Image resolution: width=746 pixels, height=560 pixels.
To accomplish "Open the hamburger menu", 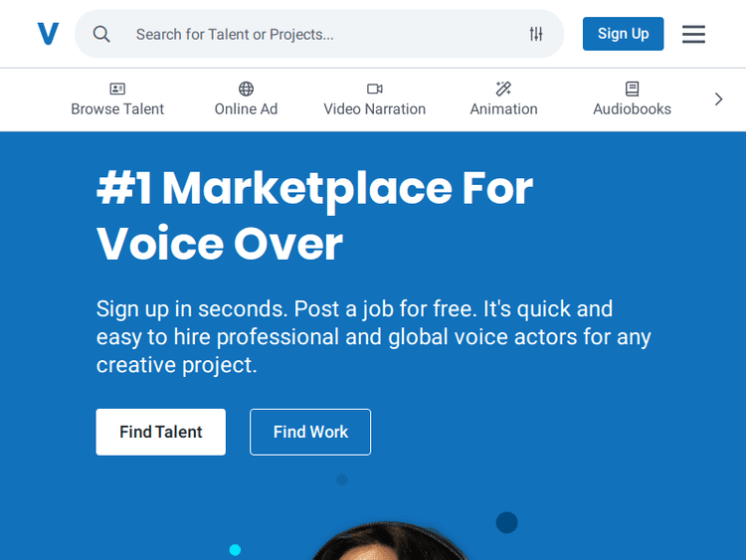I will pyautogui.click(x=693, y=34).
